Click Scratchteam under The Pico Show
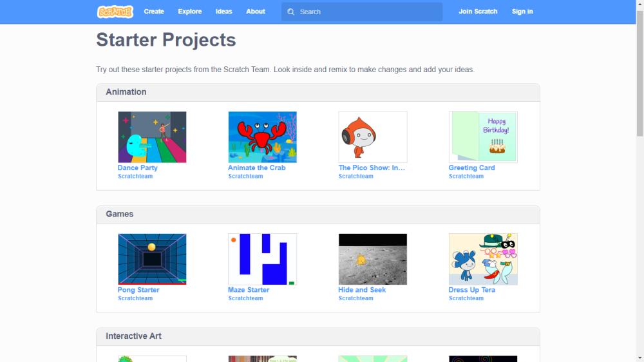The image size is (644, 362). 355,176
